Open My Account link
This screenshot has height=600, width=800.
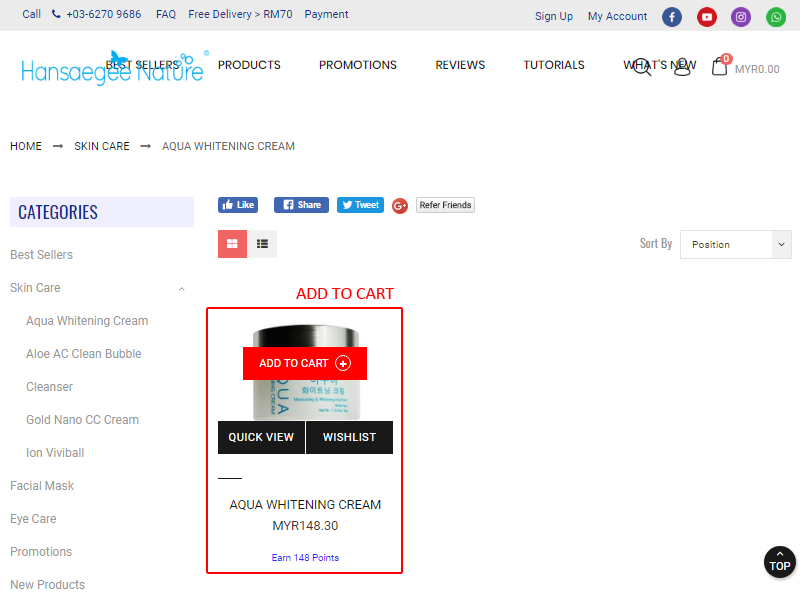click(x=617, y=16)
